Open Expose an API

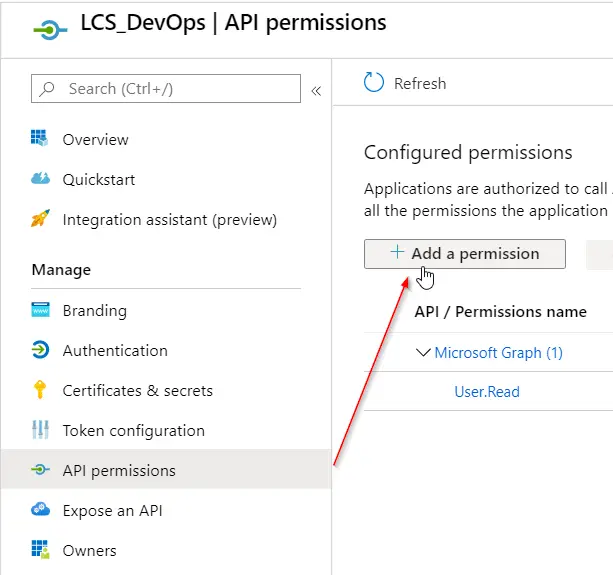pos(113,511)
